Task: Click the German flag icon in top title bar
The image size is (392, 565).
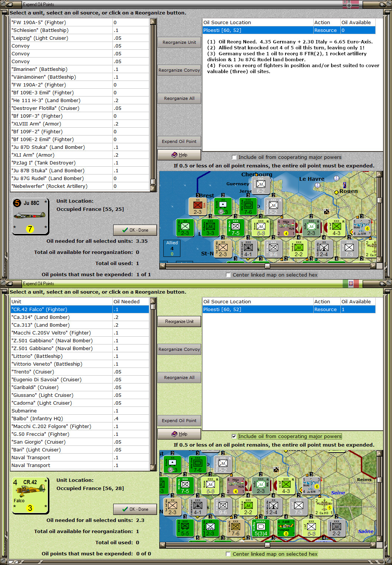Action: (x=351, y=4)
